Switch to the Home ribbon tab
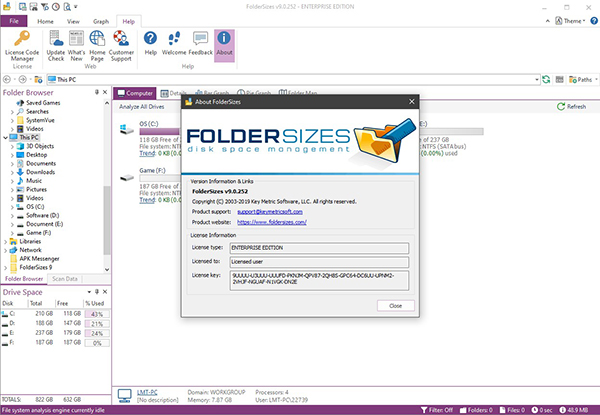600x415 pixels. (45, 21)
